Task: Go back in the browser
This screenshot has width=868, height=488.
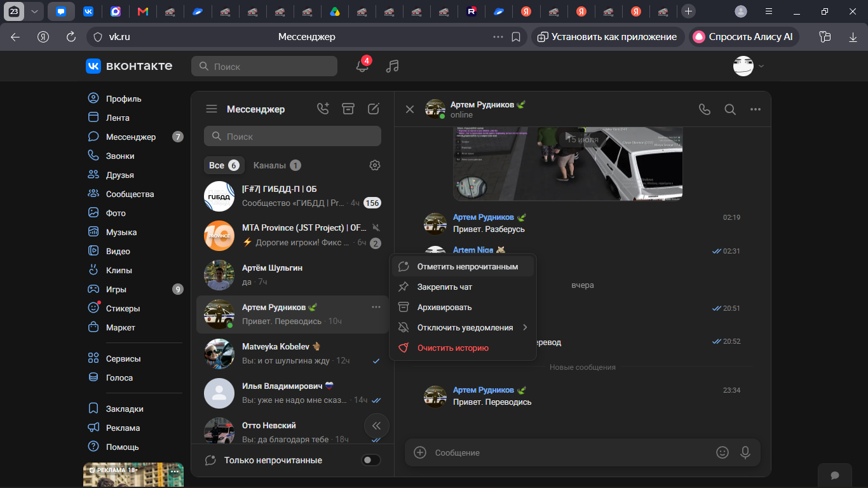Action: point(15,37)
